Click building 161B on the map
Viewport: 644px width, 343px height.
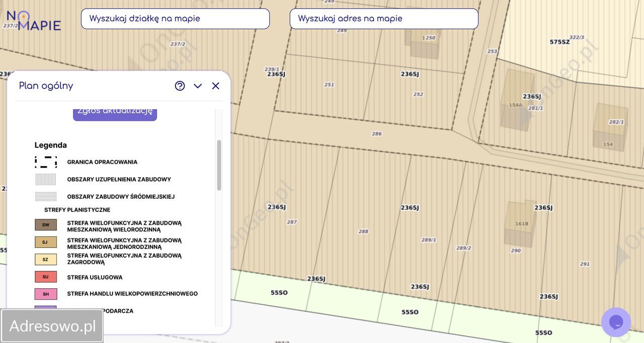(x=521, y=224)
